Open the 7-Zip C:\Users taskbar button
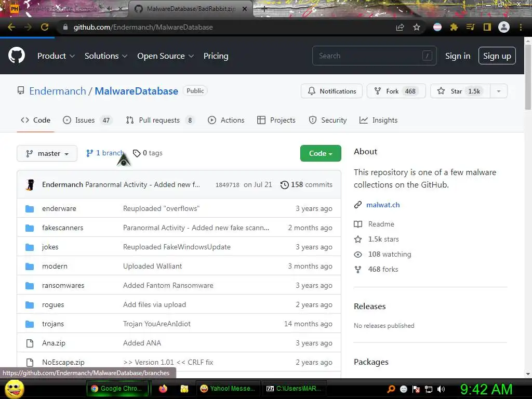The image size is (532, 399). (294, 389)
